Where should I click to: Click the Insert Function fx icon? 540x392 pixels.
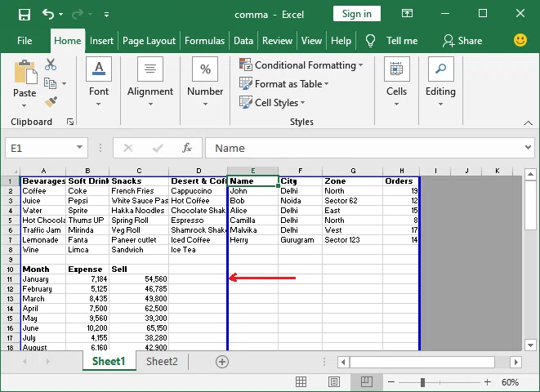[x=187, y=148]
